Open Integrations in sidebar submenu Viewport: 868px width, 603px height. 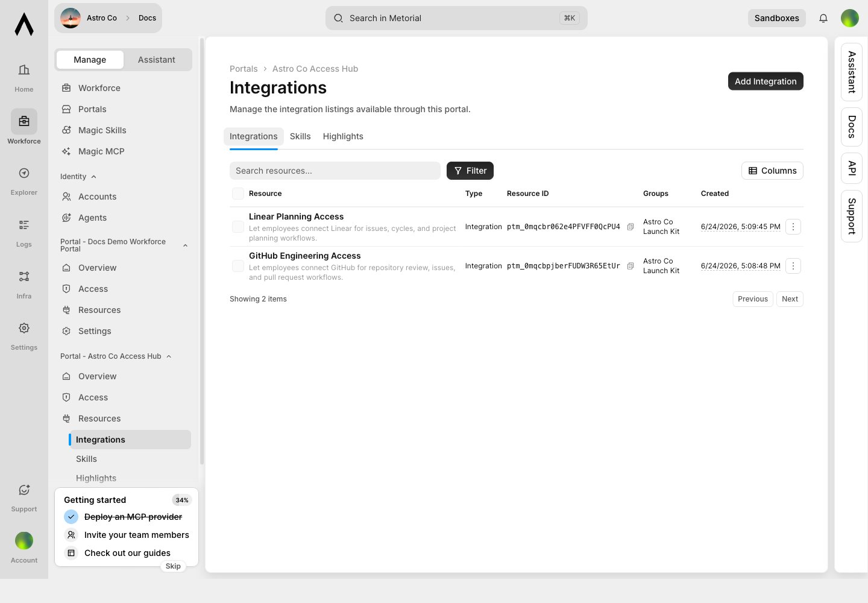tap(130, 440)
